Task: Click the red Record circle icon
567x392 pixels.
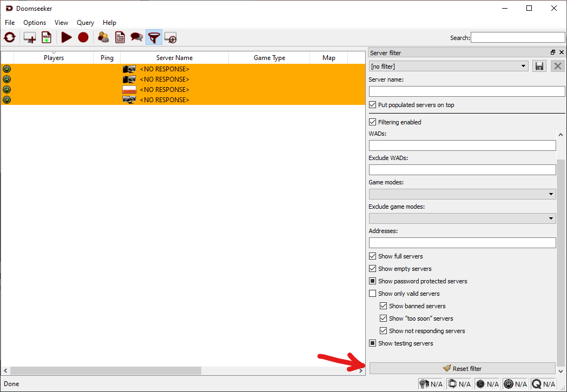Action: coord(83,37)
